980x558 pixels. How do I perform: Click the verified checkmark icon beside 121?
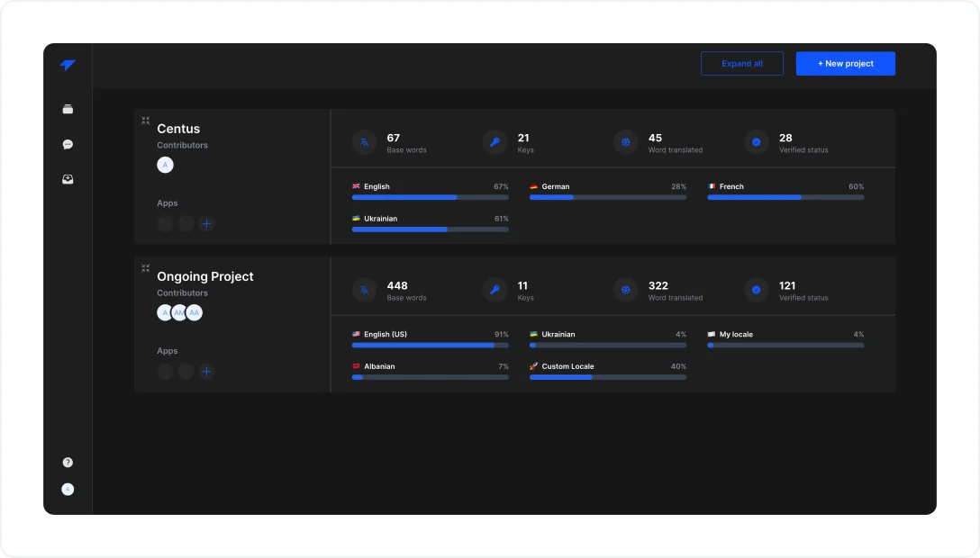pyautogui.click(x=756, y=290)
